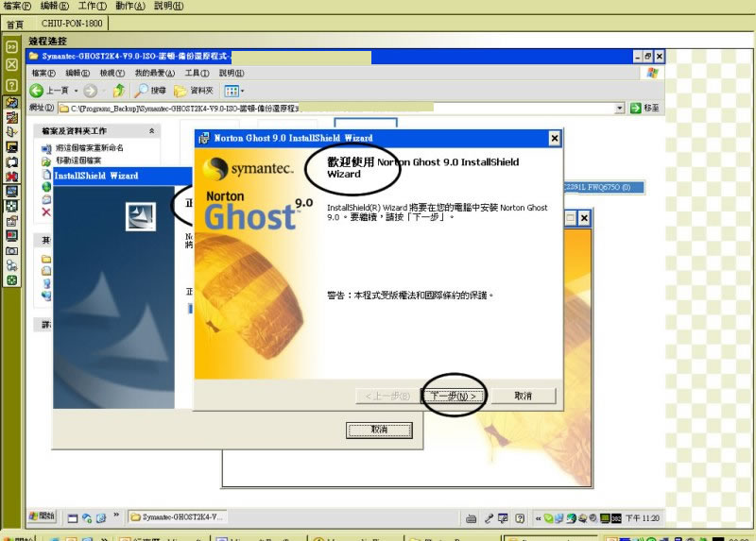Screen dimensions: 756x541
Task: Expand the remote quick launch chevron
Action: [x=116, y=515]
